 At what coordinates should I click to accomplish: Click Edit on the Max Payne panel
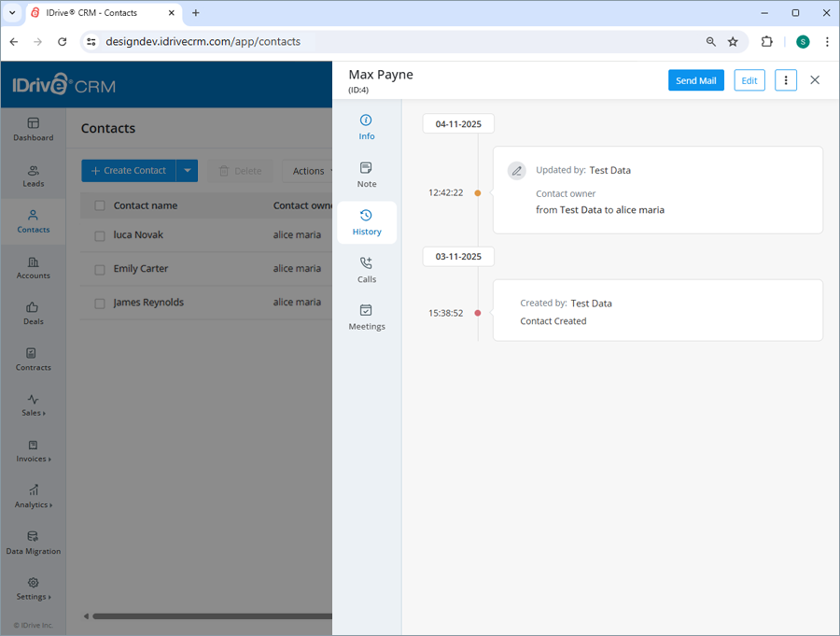749,80
